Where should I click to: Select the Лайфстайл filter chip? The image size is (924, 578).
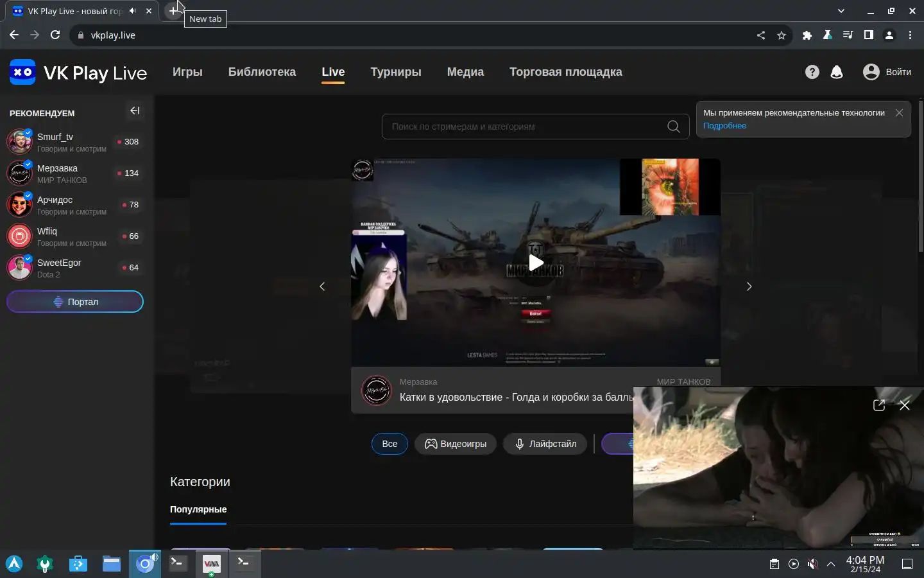coord(545,444)
